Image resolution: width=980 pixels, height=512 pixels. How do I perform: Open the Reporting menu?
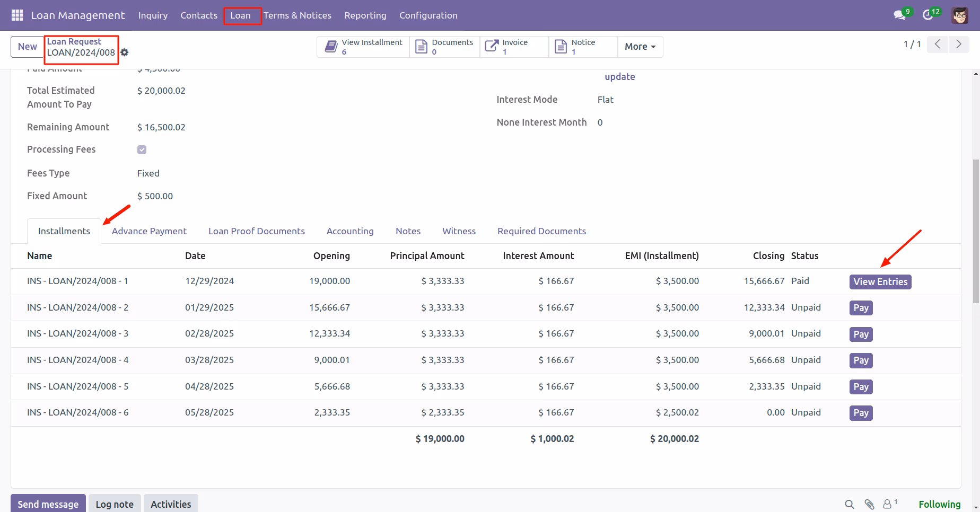pyautogui.click(x=365, y=15)
